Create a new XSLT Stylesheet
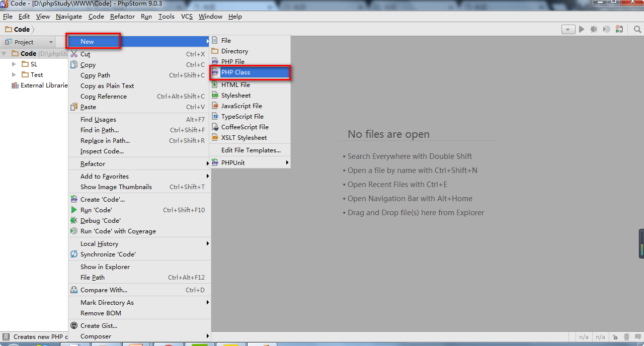Viewport: 644px width, 346px height. point(250,137)
